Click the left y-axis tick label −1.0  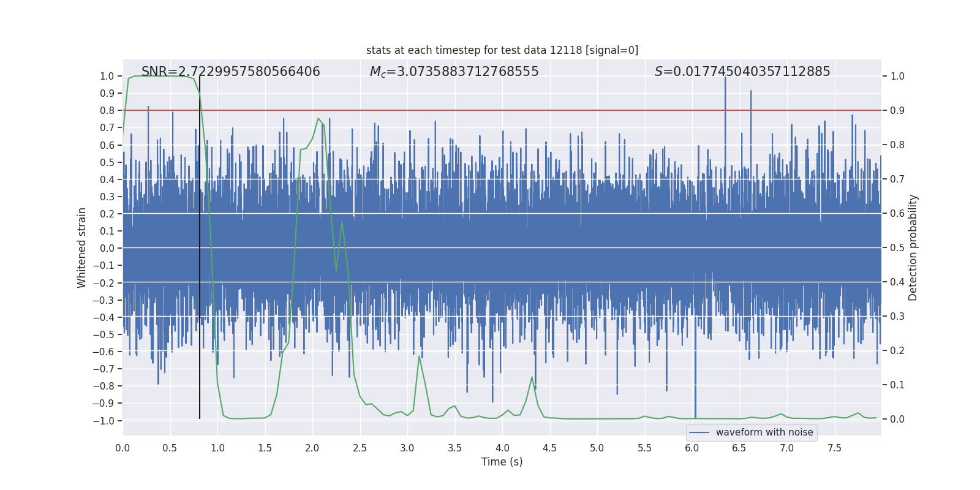point(103,421)
